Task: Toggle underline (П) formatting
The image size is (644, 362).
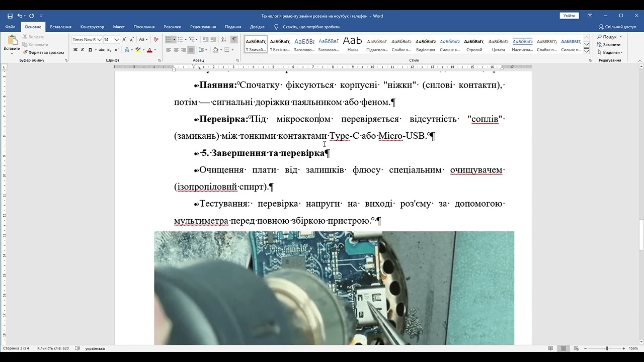Action: point(90,50)
